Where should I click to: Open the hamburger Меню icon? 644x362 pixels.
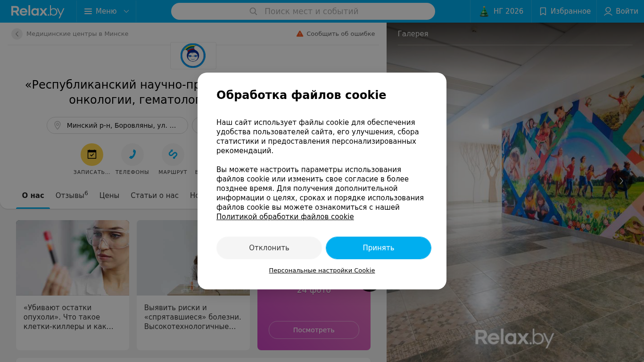(88, 11)
